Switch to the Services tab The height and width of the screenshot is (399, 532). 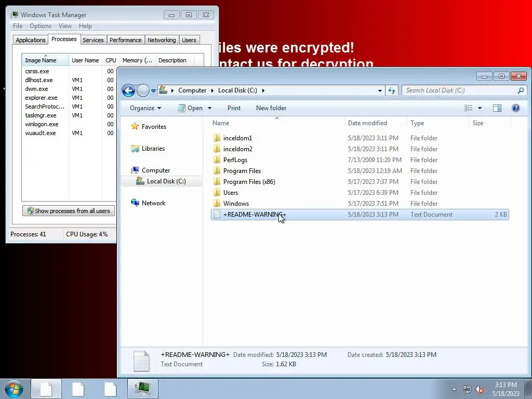coord(93,40)
